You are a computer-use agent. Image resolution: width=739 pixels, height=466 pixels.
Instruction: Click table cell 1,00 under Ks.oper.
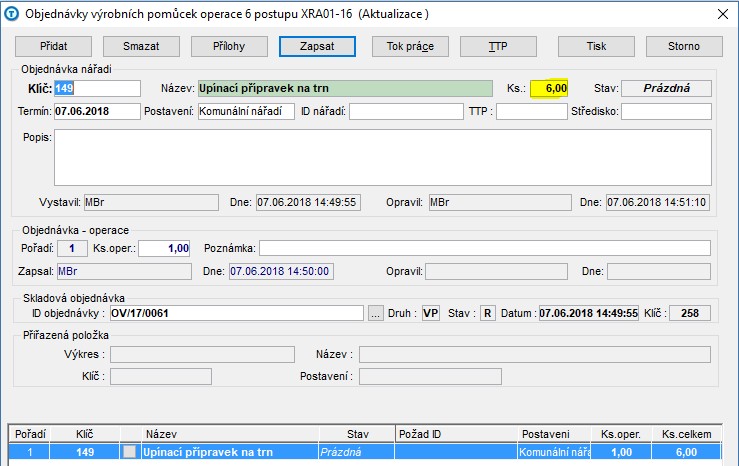point(621,452)
